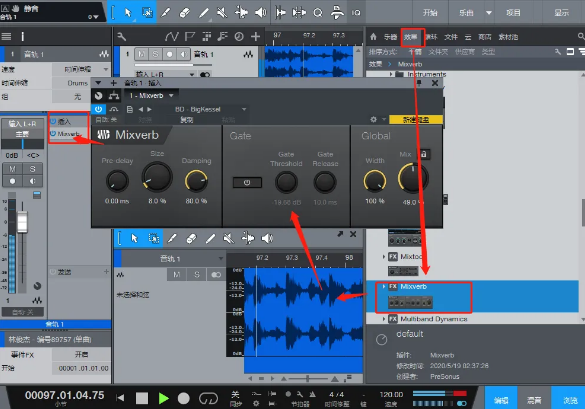Open the 1 - Mixverb plugin selector dropdown
This screenshot has height=409, width=585.
[x=151, y=96]
